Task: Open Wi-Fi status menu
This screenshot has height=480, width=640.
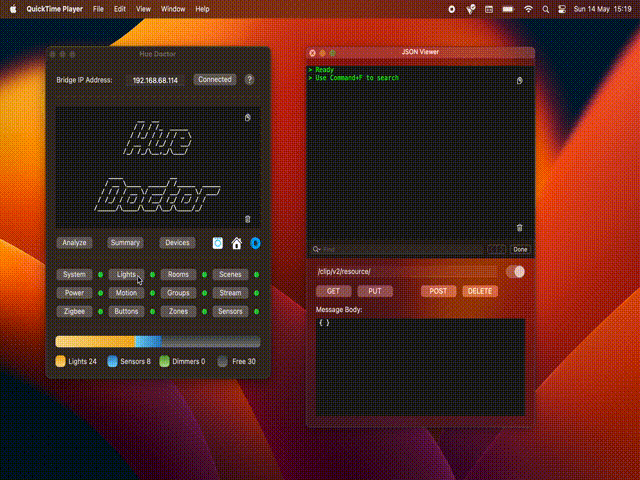Action: (x=528, y=9)
